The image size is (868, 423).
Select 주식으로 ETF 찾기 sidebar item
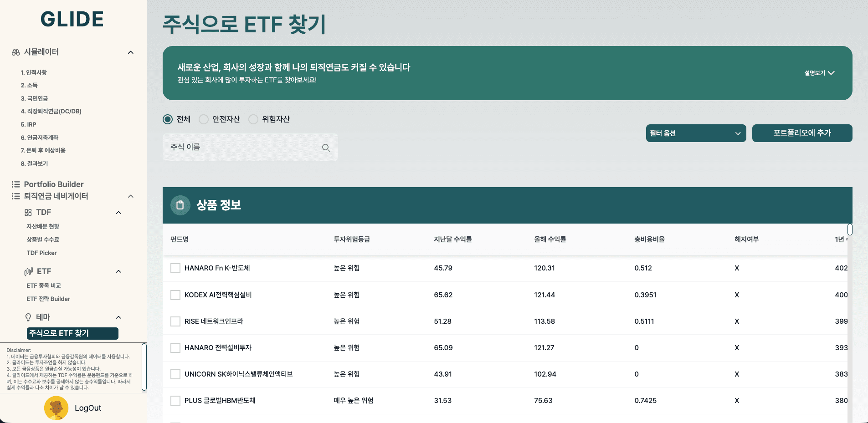pos(72,333)
